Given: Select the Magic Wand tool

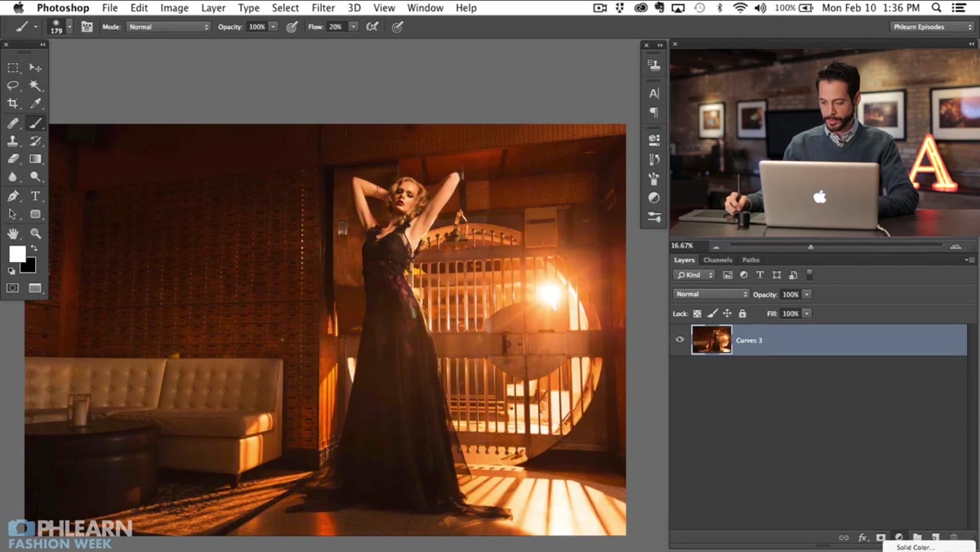Looking at the screenshot, I should pos(35,86).
